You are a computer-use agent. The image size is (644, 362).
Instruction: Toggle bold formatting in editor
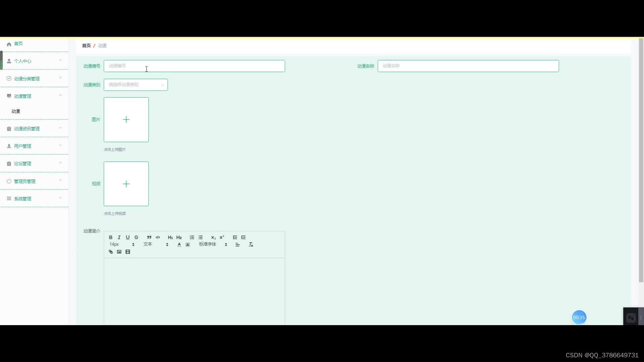[111, 237]
